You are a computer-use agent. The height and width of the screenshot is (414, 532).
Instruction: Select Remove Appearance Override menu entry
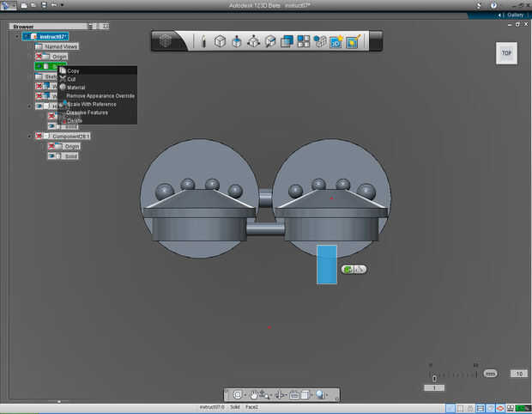[97, 96]
